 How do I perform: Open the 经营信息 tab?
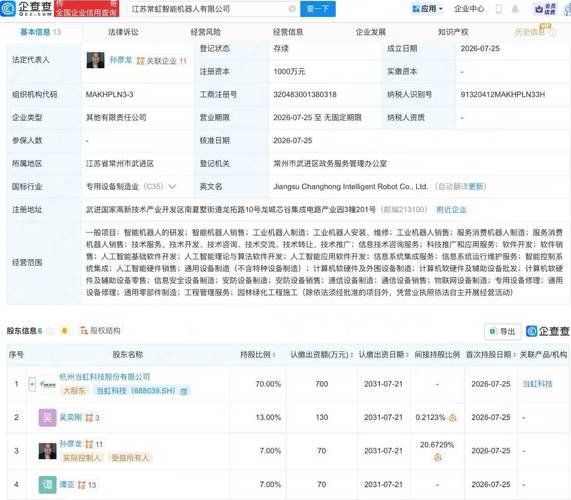pos(288,32)
